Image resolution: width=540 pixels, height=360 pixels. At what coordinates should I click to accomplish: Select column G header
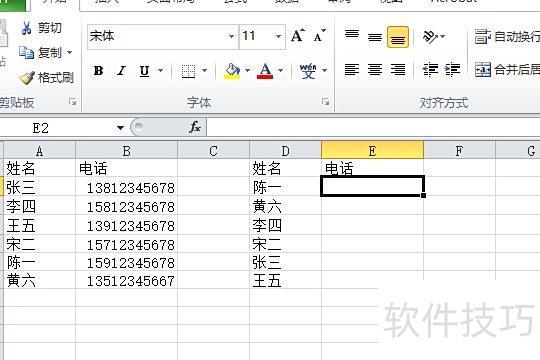click(x=518, y=151)
